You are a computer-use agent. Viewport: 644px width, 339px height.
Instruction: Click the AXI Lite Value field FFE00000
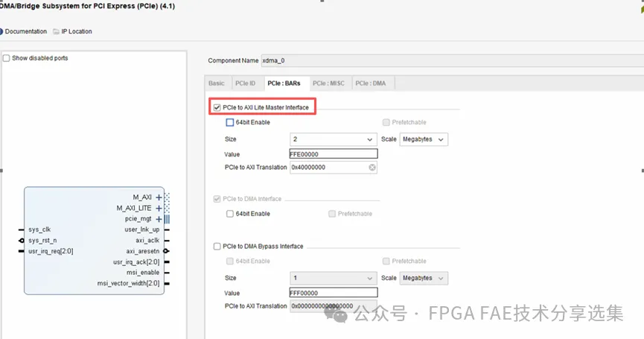[x=334, y=154]
